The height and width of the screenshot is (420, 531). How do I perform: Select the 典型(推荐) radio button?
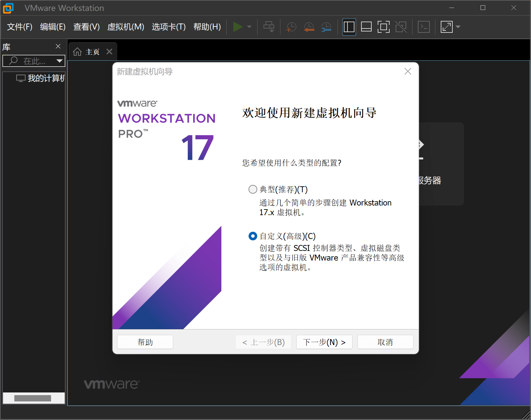click(x=253, y=189)
